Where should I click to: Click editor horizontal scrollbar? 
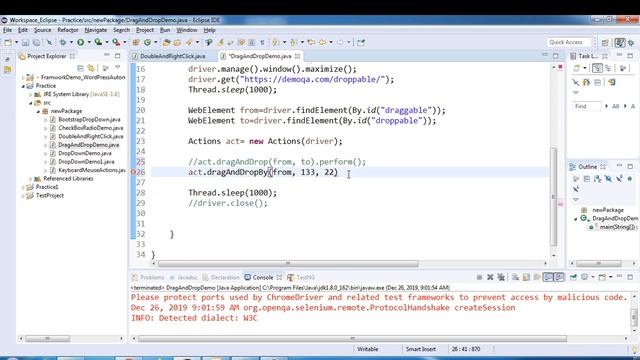coord(288,264)
